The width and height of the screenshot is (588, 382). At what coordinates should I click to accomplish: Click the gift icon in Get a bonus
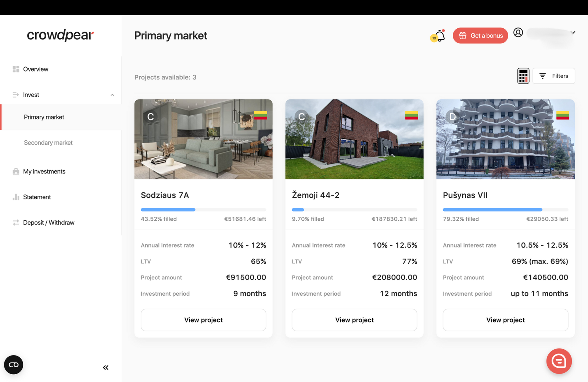click(x=463, y=36)
